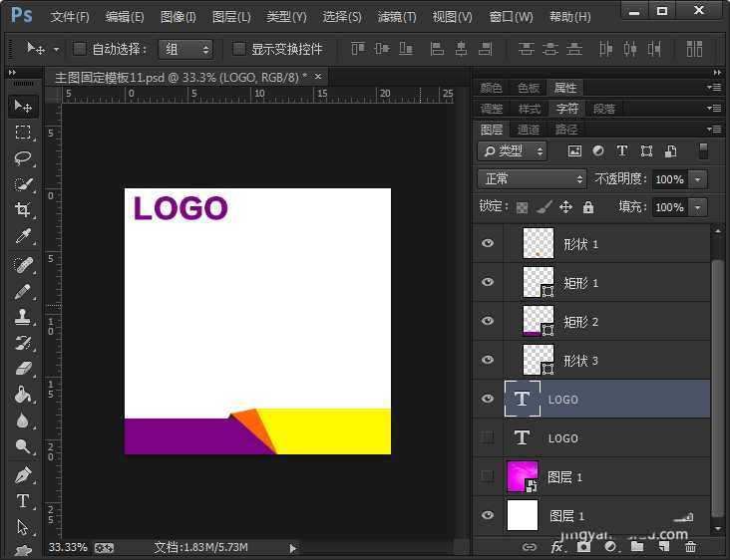Switch to the 通道 tab

point(529,130)
